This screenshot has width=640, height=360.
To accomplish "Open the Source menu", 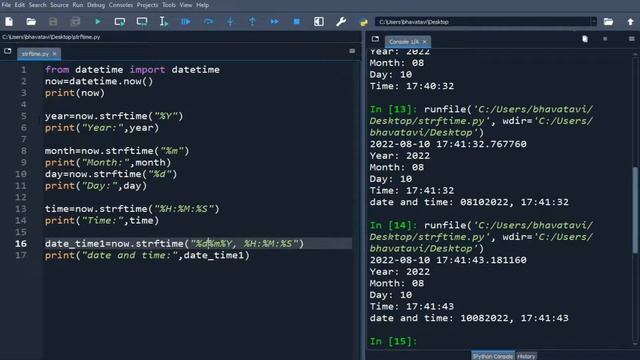I will [x=59, y=5].
